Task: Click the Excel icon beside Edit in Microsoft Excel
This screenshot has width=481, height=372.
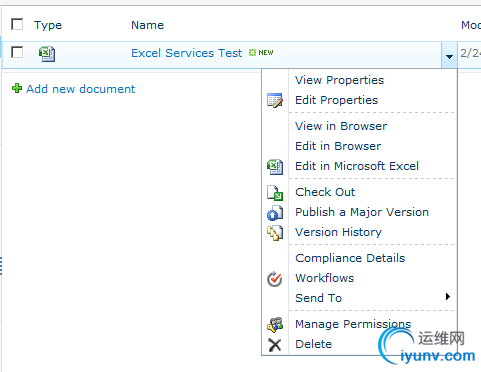Action: click(x=275, y=167)
